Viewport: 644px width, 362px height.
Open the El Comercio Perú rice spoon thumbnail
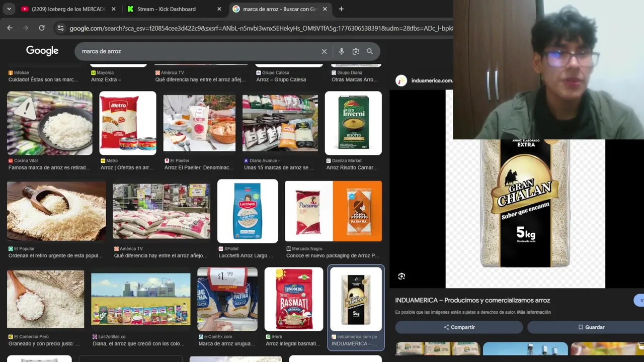[x=46, y=299]
